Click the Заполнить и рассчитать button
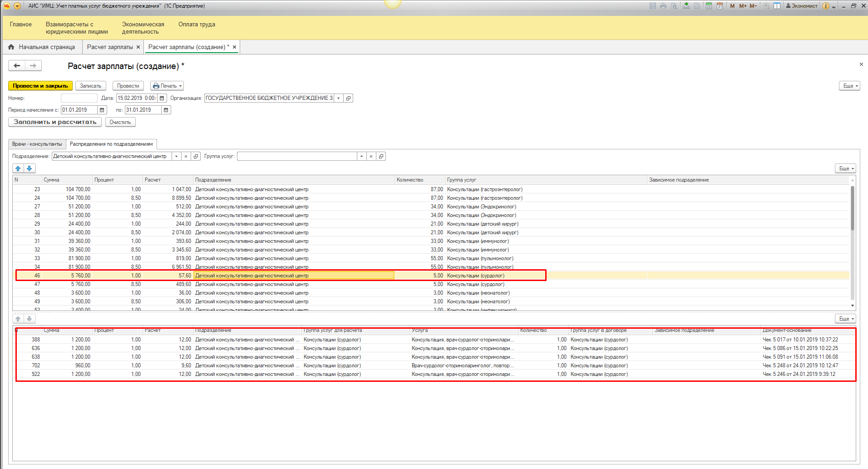The image size is (868, 469). click(x=55, y=122)
